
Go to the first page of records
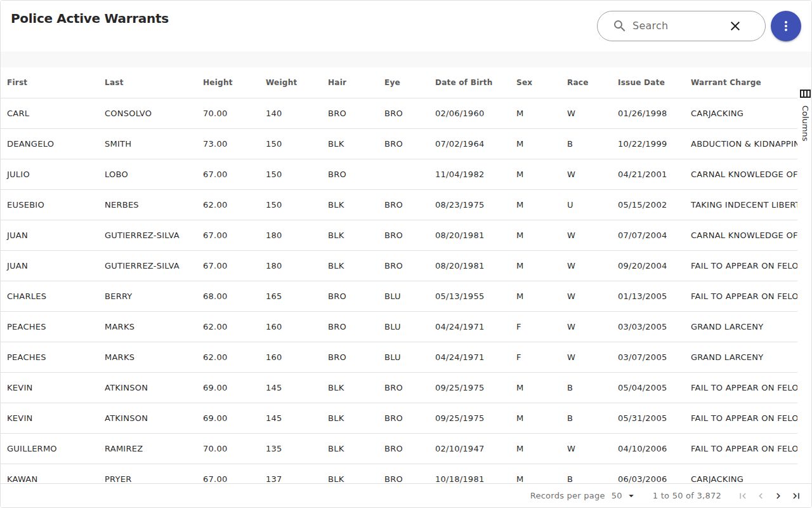(743, 496)
